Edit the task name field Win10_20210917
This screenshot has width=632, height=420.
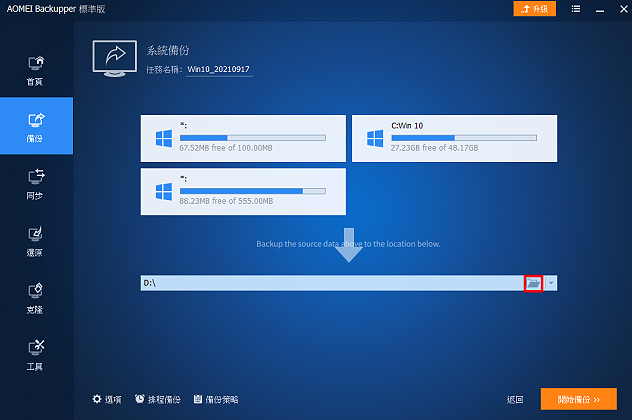(x=219, y=69)
